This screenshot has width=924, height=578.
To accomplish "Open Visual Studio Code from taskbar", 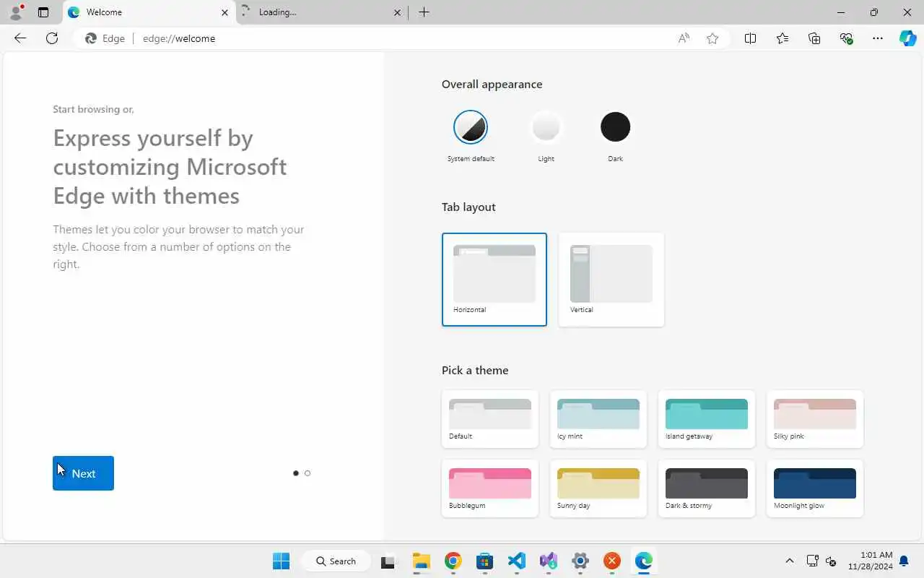I will click(517, 561).
